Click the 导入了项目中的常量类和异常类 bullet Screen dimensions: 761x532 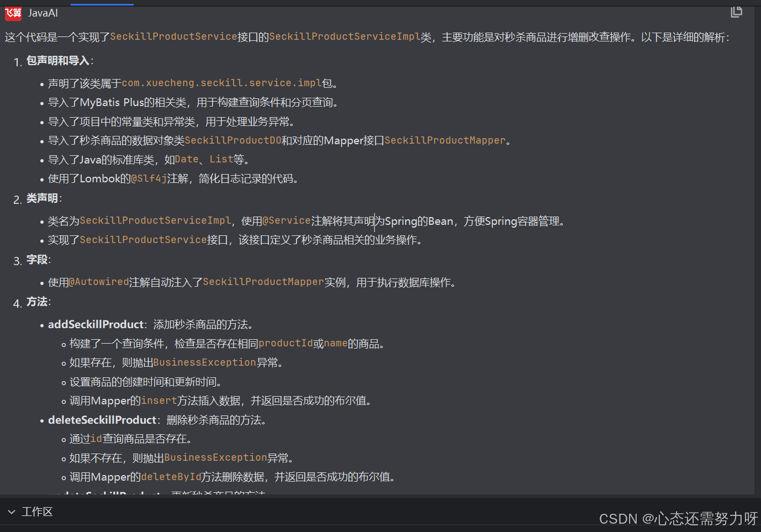[171, 122]
